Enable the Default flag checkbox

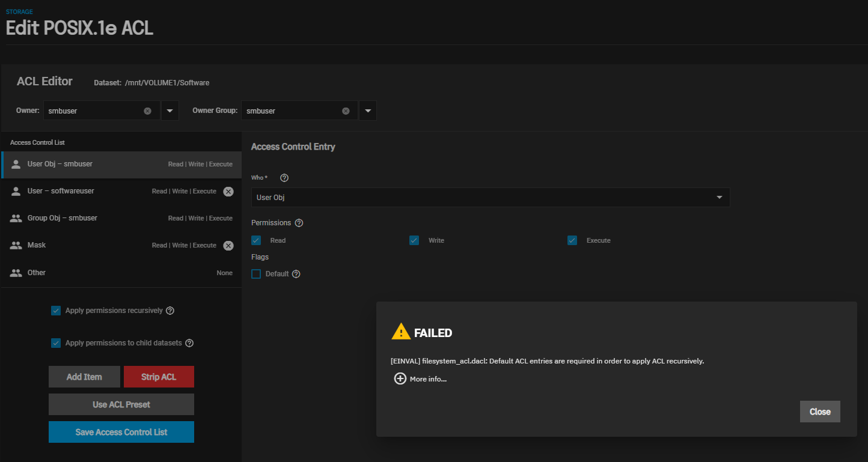pyautogui.click(x=256, y=274)
